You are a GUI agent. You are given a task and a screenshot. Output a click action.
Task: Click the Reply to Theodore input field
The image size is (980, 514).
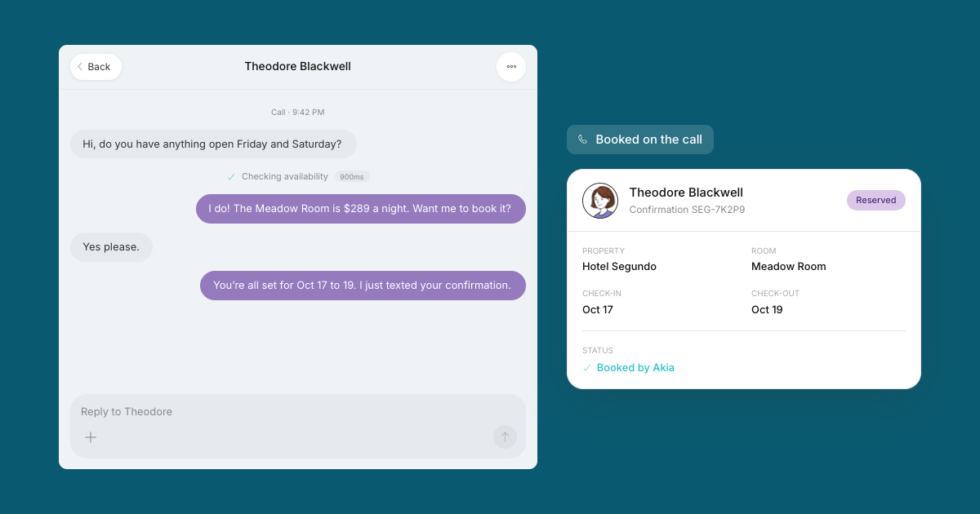point(298,412)
